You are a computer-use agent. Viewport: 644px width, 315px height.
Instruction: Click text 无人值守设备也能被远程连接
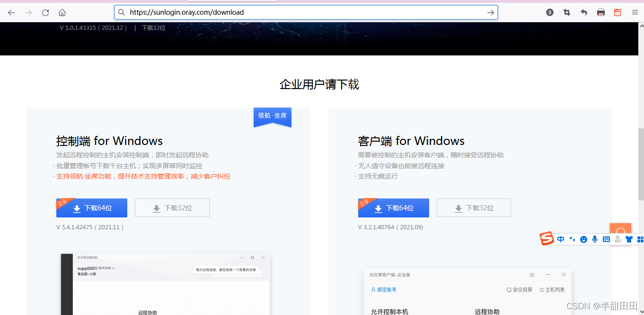401,166
